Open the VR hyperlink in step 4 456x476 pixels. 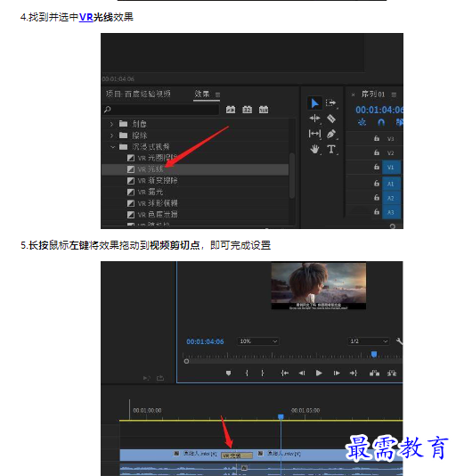85,17
